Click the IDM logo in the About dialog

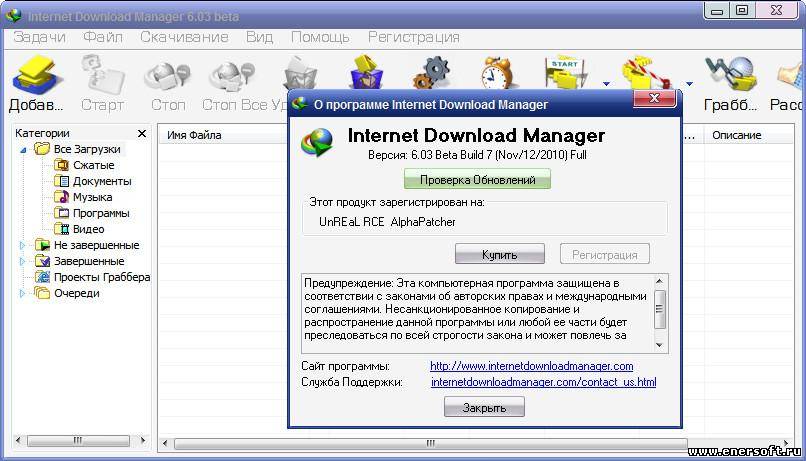click(x=317, y=142)
